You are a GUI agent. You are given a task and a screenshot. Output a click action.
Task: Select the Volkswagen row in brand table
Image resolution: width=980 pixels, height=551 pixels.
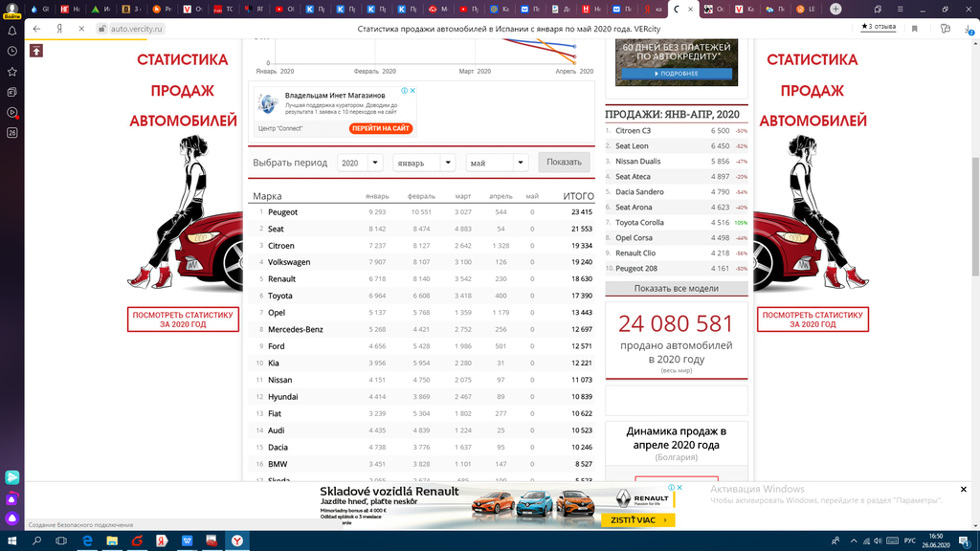pyautogui.click(x=421, y=262)
